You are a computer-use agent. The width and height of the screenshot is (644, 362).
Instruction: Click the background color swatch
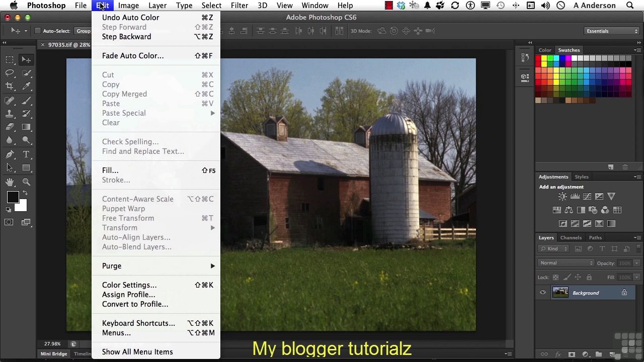(x=21, y=206)
